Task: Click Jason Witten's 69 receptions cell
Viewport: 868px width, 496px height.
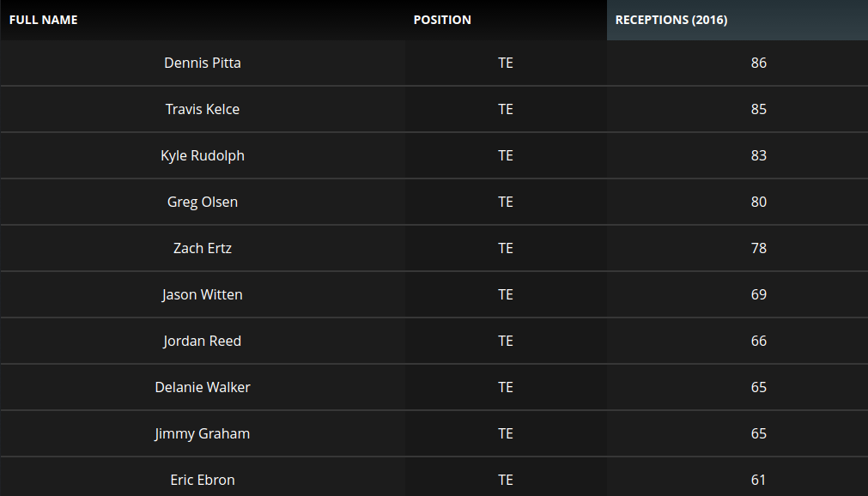Action: click(758, 294)
